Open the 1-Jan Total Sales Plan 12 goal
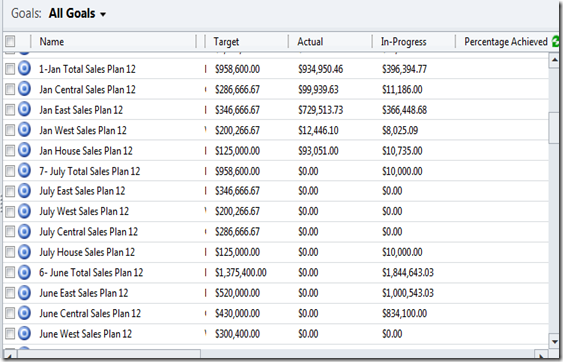 tap(87, 69)
